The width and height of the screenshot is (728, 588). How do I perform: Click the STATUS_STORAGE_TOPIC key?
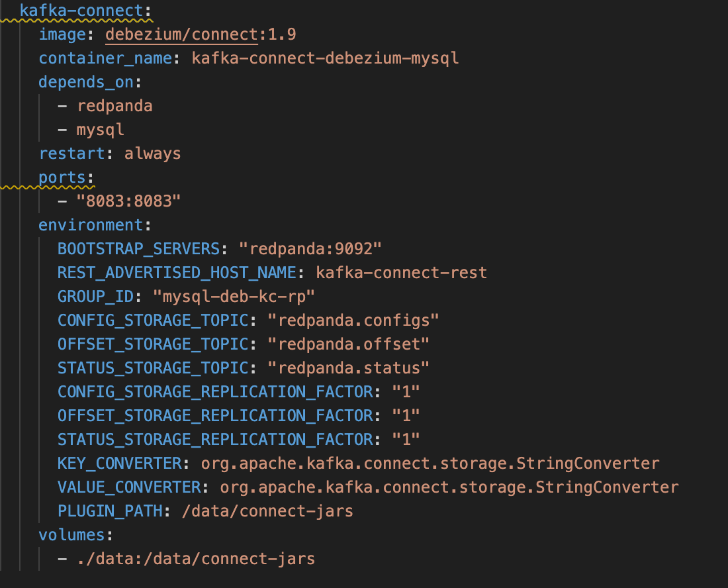(x=154, y=368)
